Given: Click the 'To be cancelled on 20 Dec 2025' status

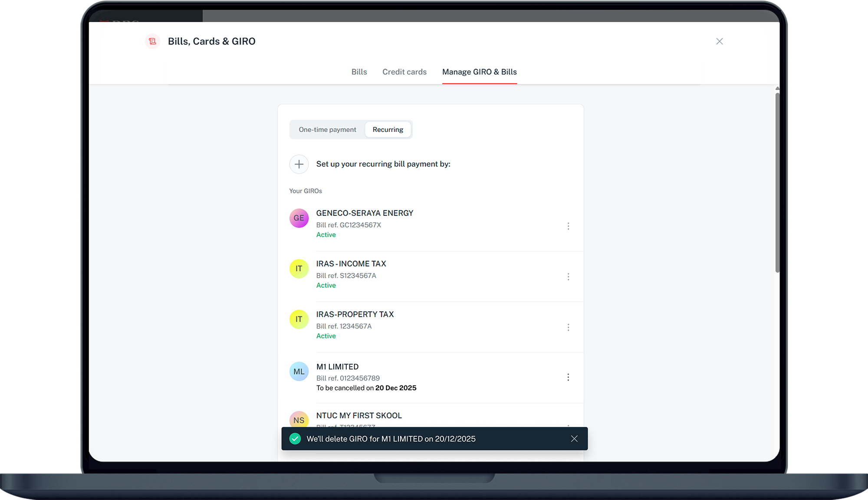Looking at the screenshot, I should tap(366, 388).
